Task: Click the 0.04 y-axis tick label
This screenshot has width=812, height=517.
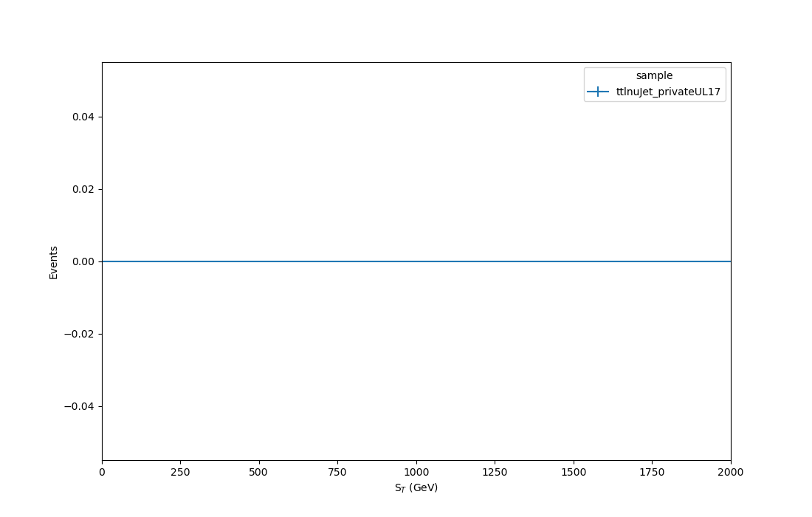Action: click(x=83, y=117)
